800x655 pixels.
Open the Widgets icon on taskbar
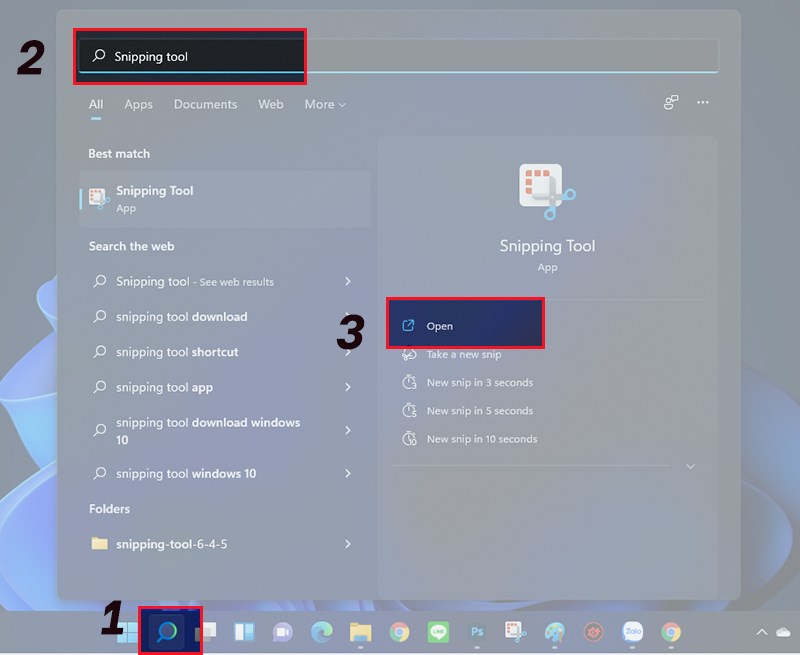coord(244,632)
